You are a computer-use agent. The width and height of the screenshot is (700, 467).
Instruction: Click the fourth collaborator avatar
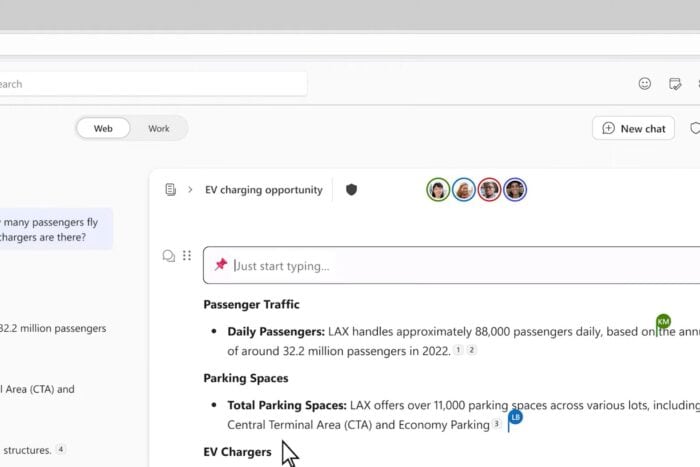(x=515, y=189)
